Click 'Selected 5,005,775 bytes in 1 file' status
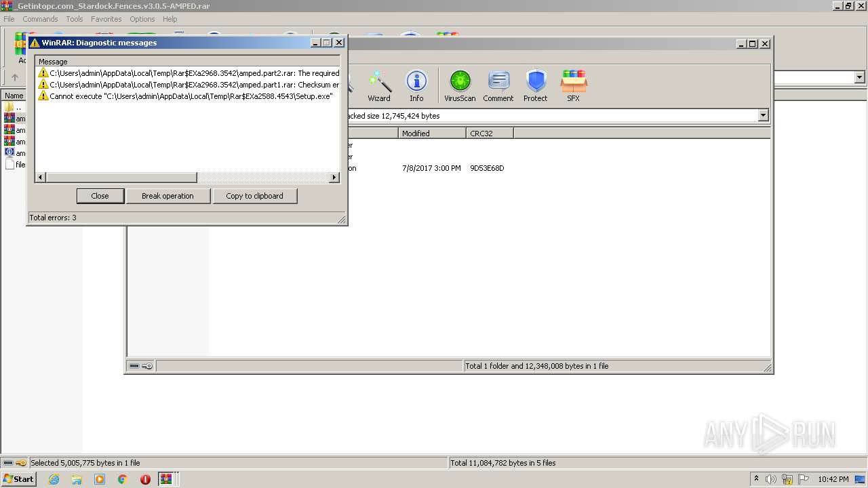The height and width of the screenshot is (488, 868). (x=85, y=463)
